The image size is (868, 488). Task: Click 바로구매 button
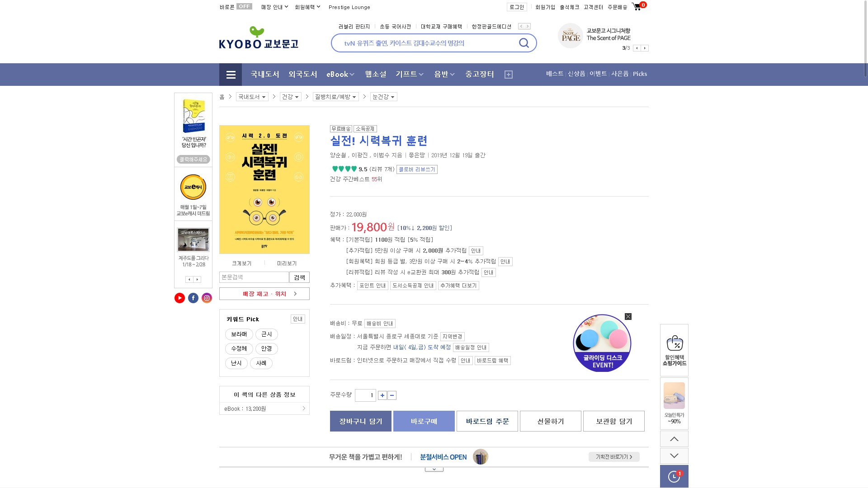pyautogui.click(x=424, y=421)
